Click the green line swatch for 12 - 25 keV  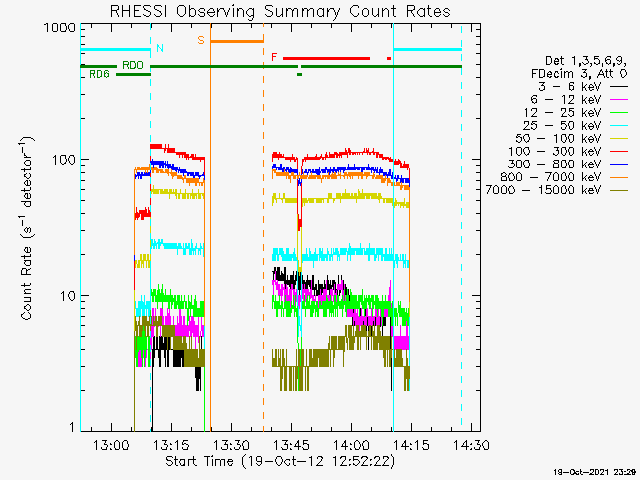coord(619,113)
